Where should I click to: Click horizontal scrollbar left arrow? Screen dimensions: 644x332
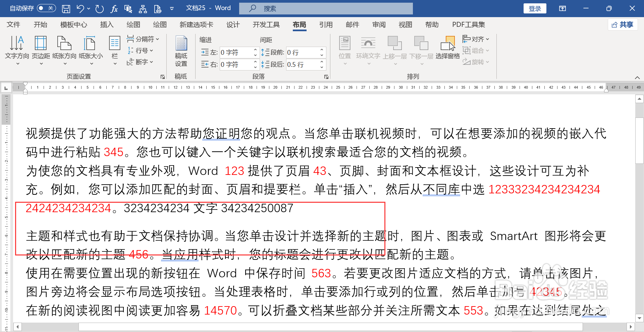(x=17, y=327)
